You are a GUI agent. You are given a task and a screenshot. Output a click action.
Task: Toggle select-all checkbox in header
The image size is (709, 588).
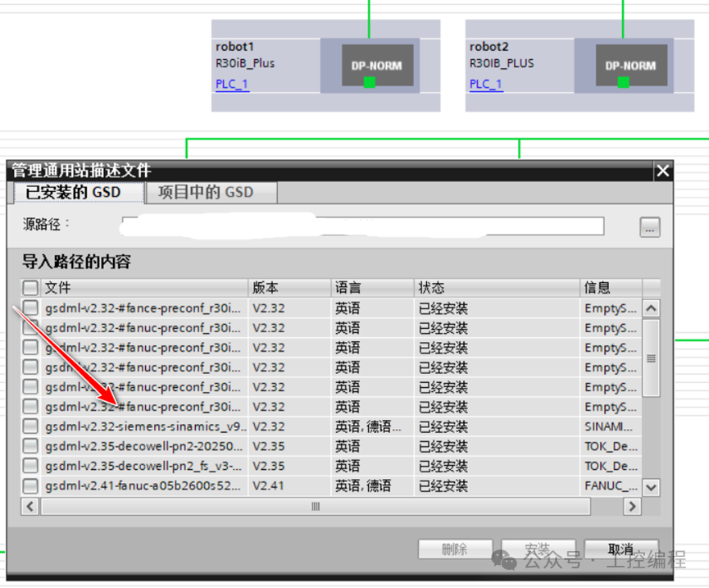30,288
